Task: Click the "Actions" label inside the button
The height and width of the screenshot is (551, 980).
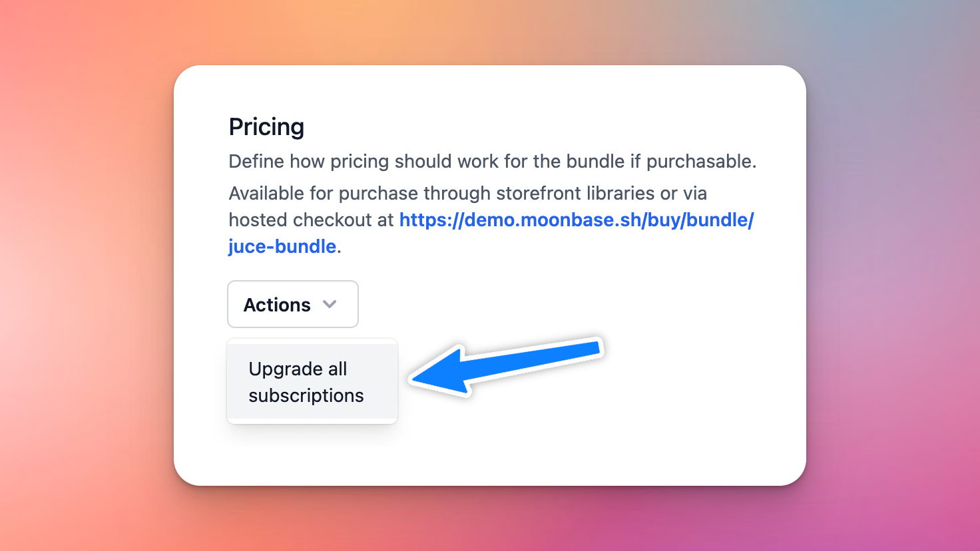Action: click(x=277, y=305)
